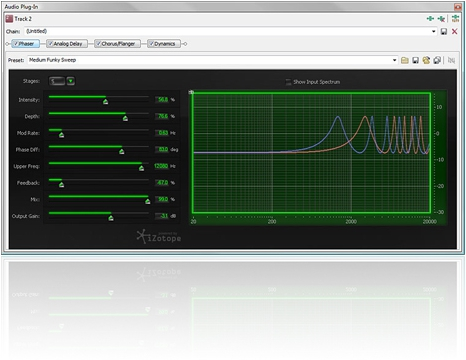Click the 20000 frequency axis label

point(430,222)
